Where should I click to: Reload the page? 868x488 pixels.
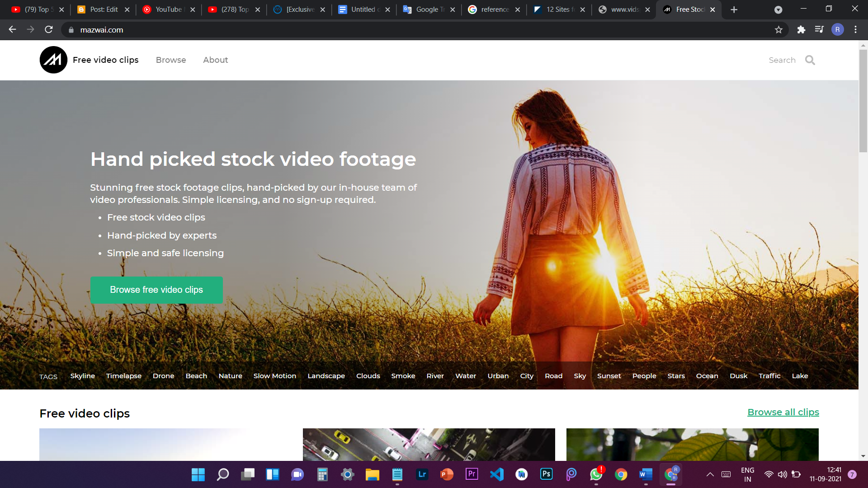click(x=49, y=30)
